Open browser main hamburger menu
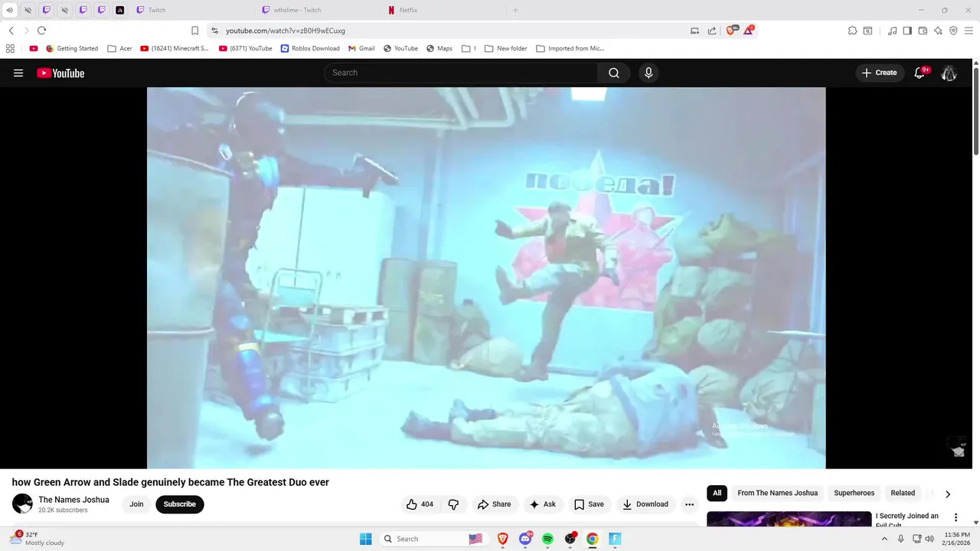Image resolution: width=980 pixels, height=551 pixels. (969, 31)
